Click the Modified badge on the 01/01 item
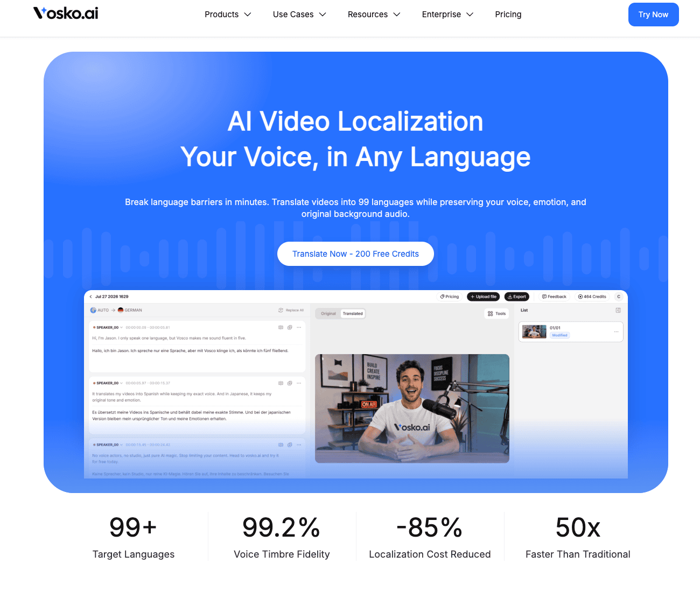The height and width of the screenshot is (591, 700). (559, 335)
